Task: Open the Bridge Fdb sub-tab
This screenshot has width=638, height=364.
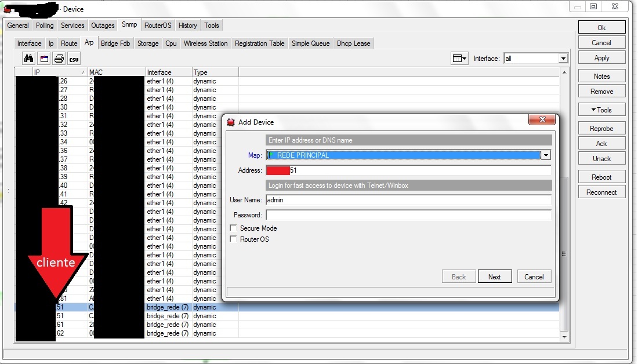Action: pyautogui.click(x=115, y=43)
